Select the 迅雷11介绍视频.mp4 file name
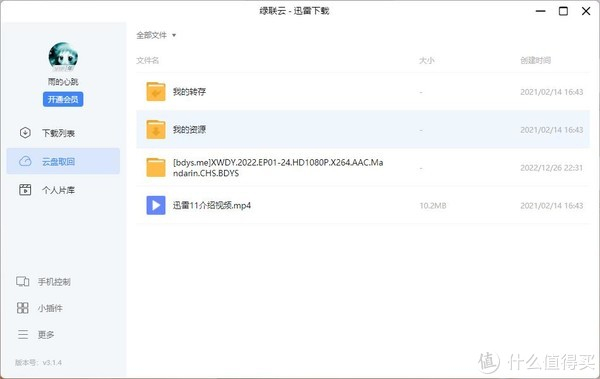Viewport: 600px width, 379px height. pyautogui.click(x=212, y=206)
